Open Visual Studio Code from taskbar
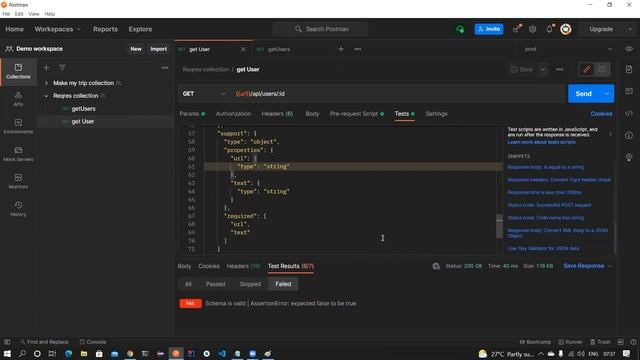The width and height of the screenshot is (640, 360). point(222,353)
